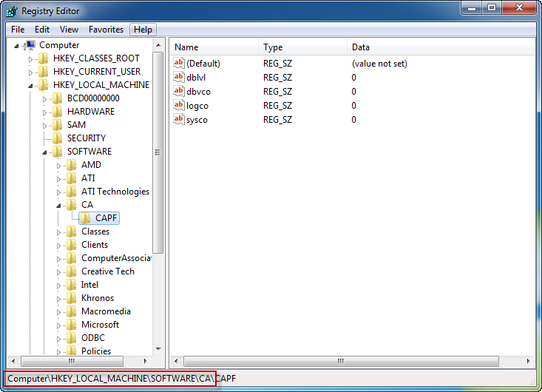
Task: Expand the ODBC key
Action: pos(58,339)
